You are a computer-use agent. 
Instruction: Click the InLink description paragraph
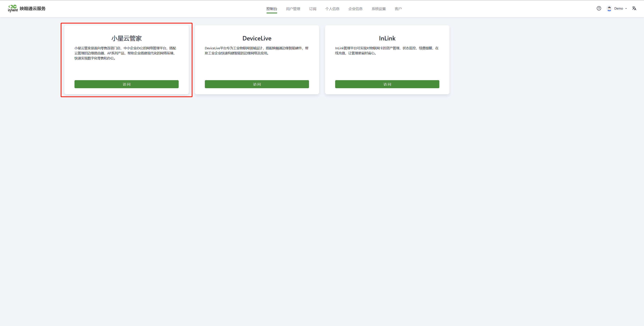click(387, 51)
